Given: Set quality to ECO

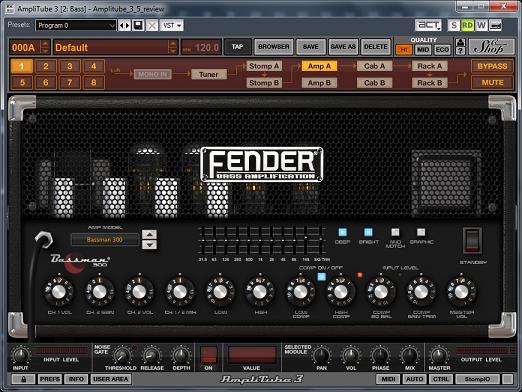Looking at the screenshot, I should click(x=442, y=50).
